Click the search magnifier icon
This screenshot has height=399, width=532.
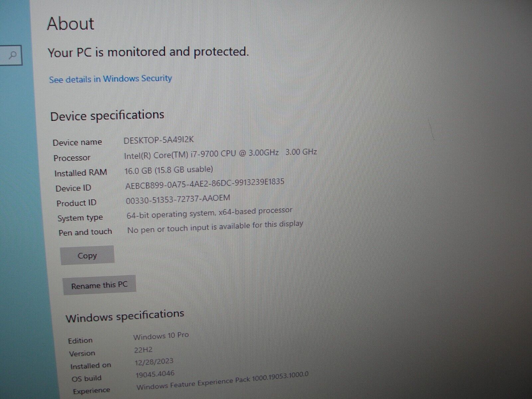(13, 55)
